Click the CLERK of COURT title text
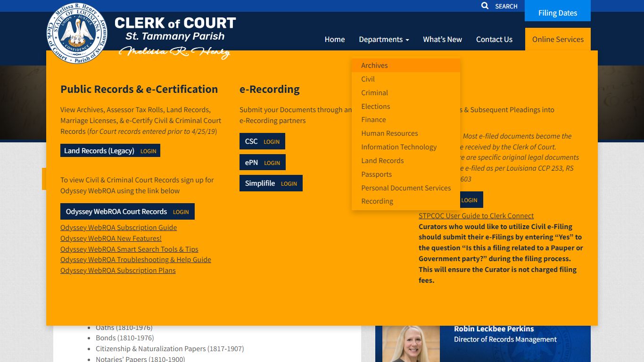This screenshot has height=362, width=644. pos(175,23)
